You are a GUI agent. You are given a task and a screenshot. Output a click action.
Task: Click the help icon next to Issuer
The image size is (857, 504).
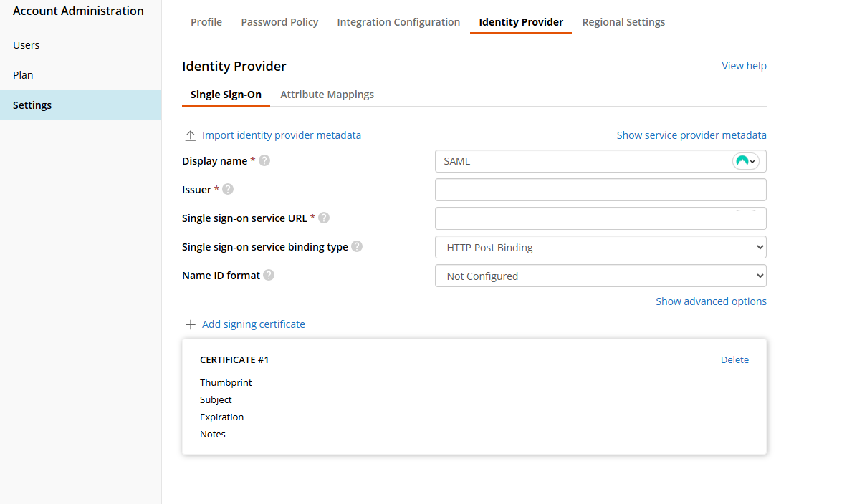228,190
